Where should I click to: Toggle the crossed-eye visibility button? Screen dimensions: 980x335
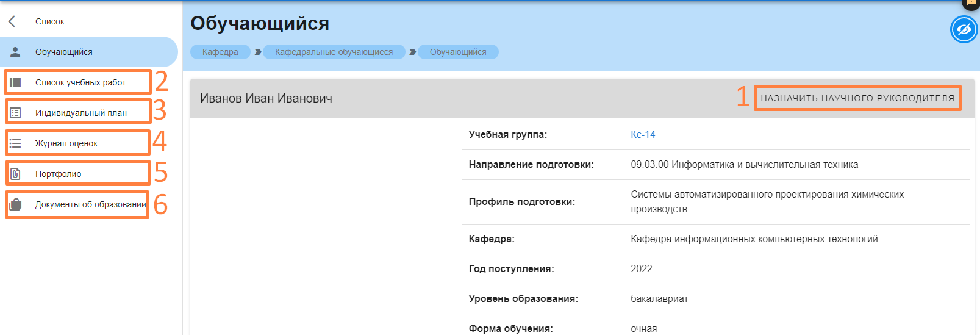pyautogui.click(x=964, y=29)
